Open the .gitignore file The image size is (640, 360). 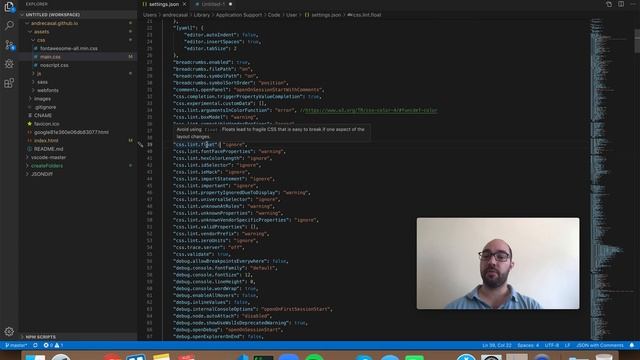[78, 107]
